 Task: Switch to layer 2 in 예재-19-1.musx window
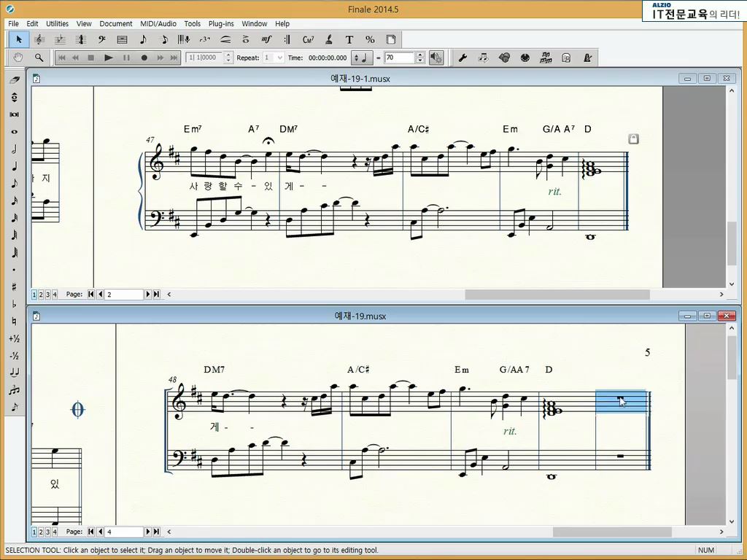(41, 295)
